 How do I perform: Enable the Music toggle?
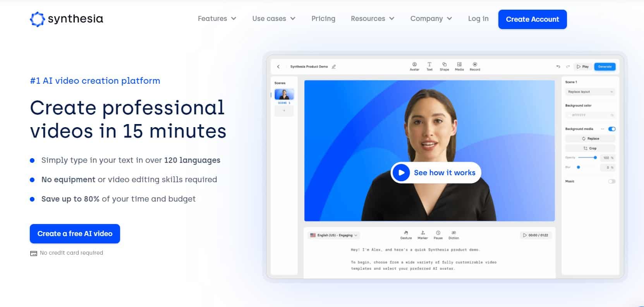[x=612, y=181]
